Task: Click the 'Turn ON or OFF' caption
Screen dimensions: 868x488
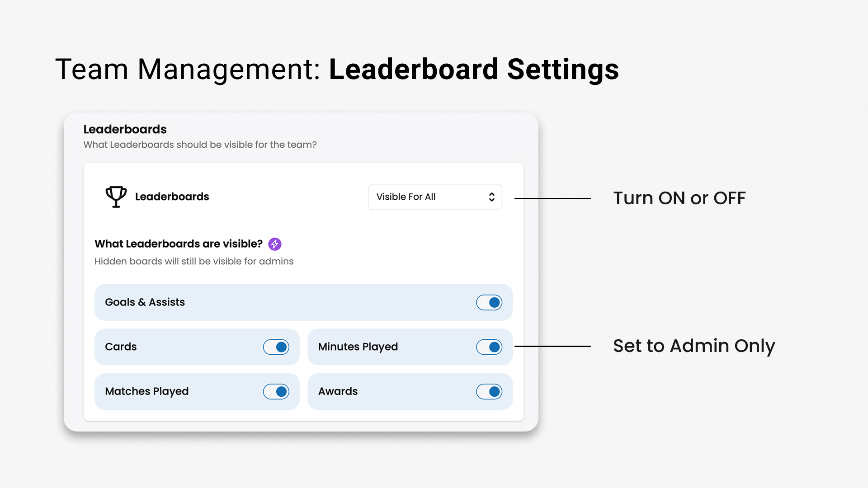Action: [x=679, y=198]
